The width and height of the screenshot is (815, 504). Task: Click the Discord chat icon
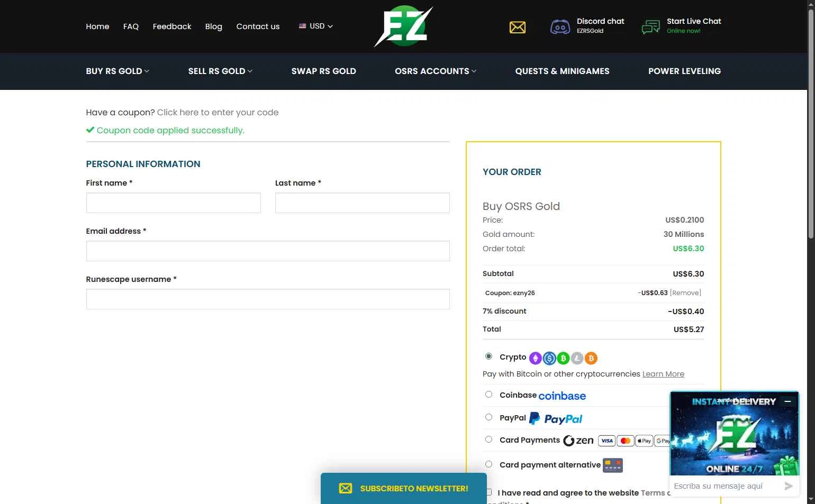[x=560, y=26]
